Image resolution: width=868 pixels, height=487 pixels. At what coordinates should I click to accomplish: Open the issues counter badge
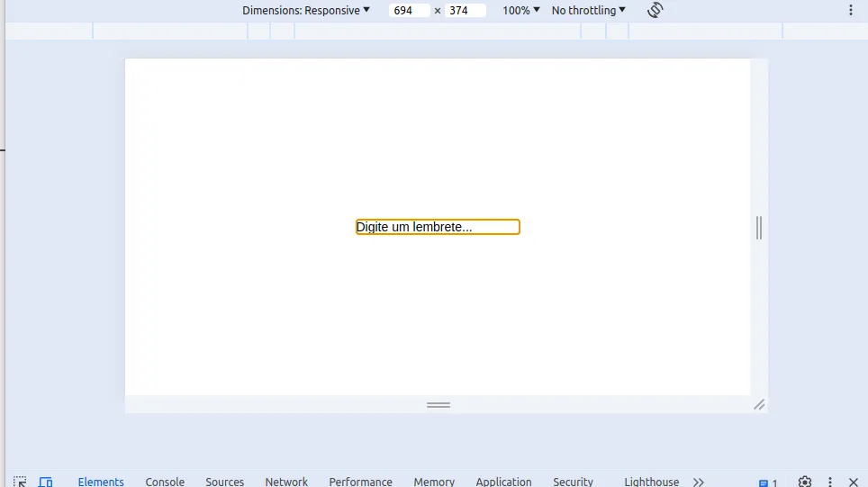(768, 482)
